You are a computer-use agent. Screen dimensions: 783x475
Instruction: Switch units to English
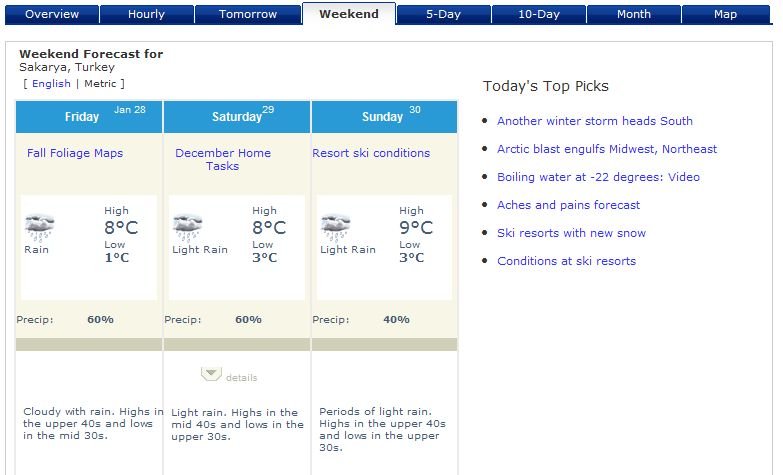pos(51,83)
